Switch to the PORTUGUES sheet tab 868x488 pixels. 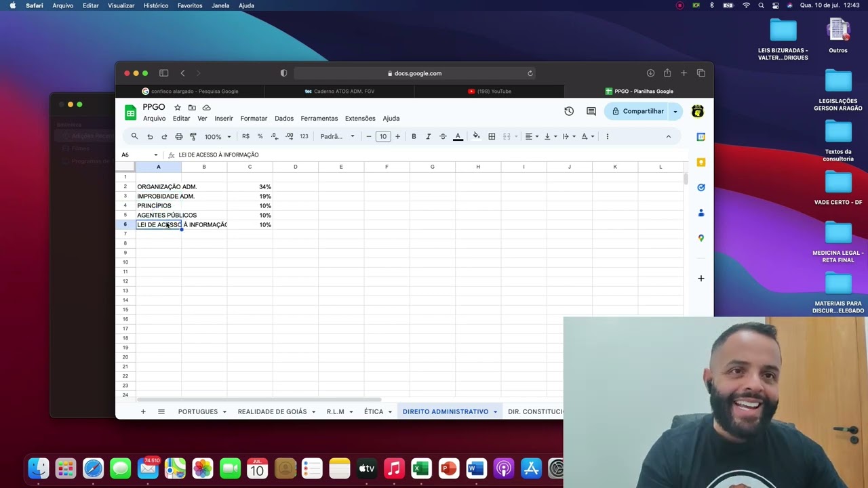[x=198, y=411]
